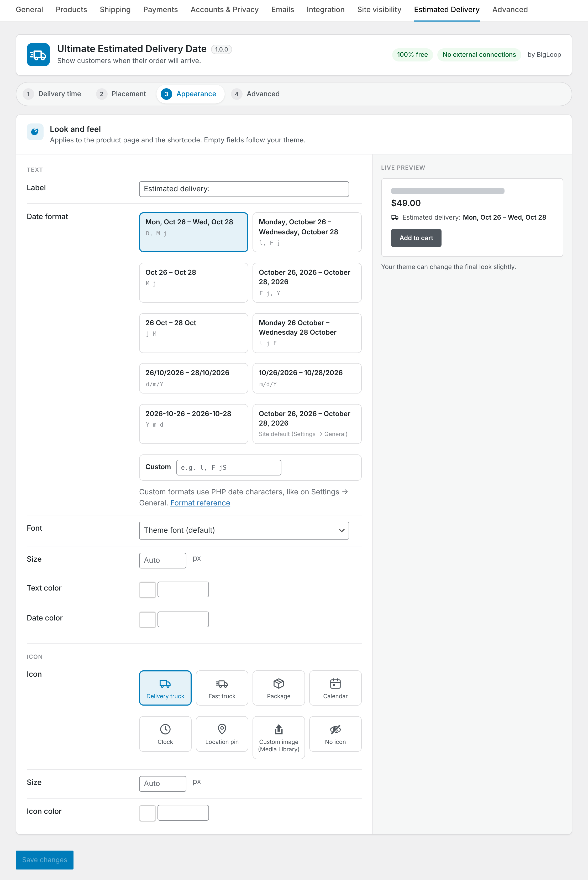Go to step 3 Appearance

(x=190, y=94)
